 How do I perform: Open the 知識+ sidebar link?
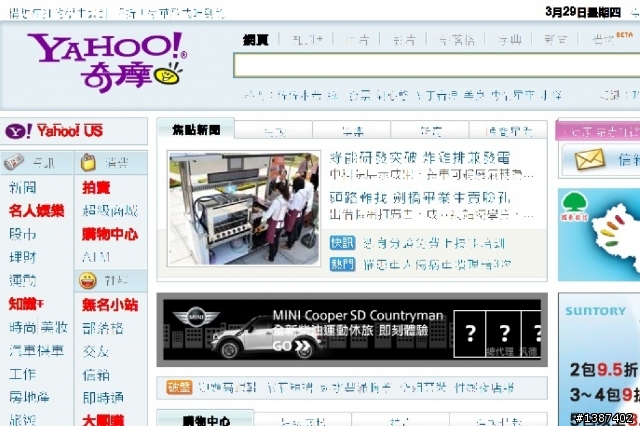pyautogui.click(x=26, y=304)
